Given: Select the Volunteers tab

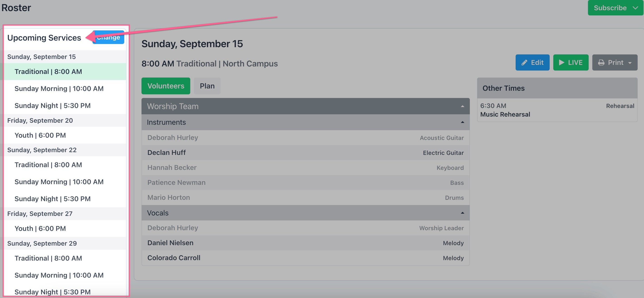Looking at the screenshot, I should [166, 86].
